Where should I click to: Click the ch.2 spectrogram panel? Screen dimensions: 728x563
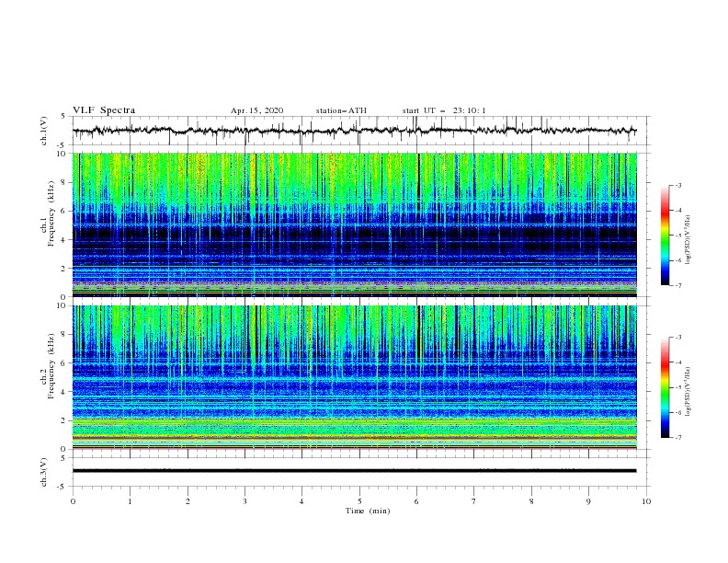[354, 377]
